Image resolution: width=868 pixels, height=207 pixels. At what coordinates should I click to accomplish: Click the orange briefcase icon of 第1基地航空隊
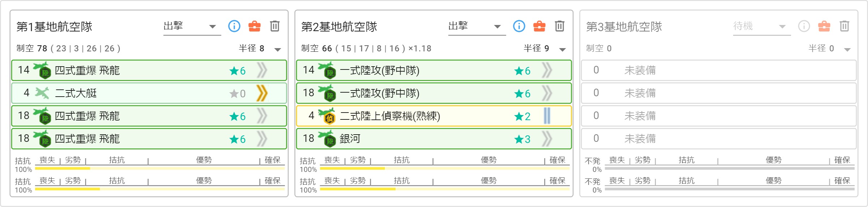[254, 26]
